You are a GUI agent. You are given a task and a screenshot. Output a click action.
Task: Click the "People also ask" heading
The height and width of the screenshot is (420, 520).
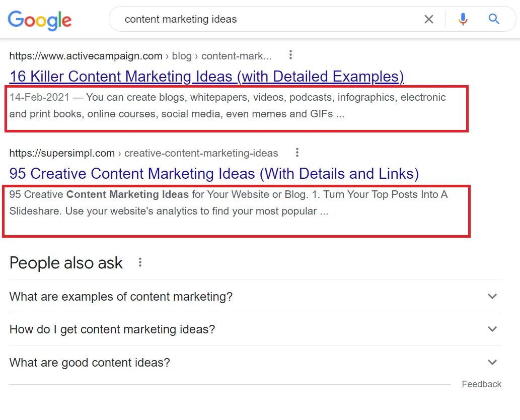[66, 263]
